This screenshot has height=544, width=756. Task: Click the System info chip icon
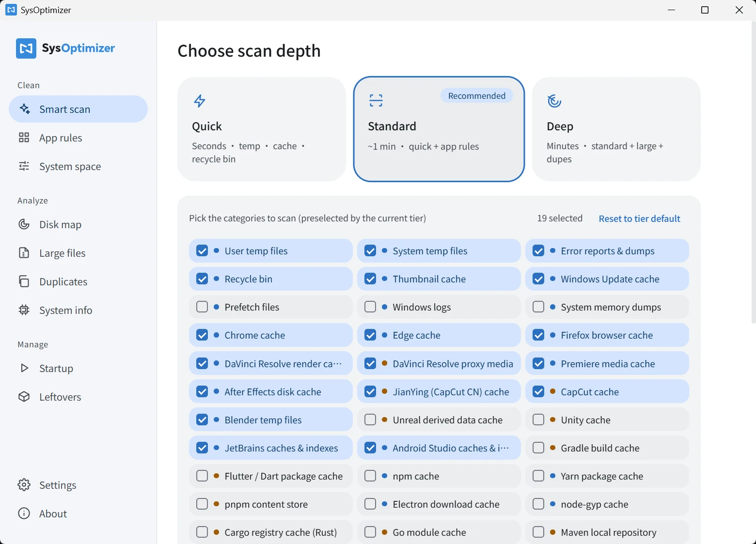(x=24, y=310)
